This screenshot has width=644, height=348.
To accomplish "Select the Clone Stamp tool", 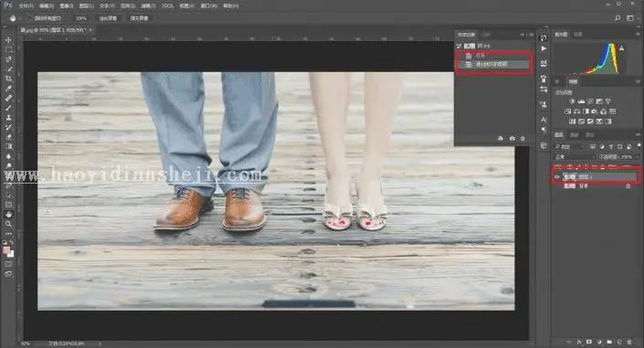I will pyautogui.click(x=8, y=117).
